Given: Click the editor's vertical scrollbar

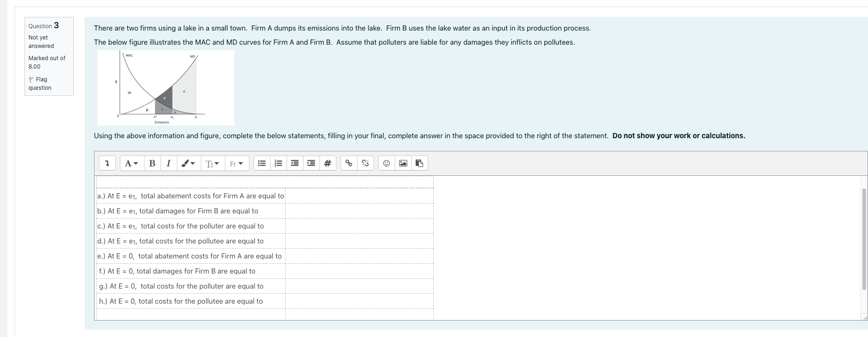Looking at the screenshot, I should pyautogui.click(x=864, y=240).
